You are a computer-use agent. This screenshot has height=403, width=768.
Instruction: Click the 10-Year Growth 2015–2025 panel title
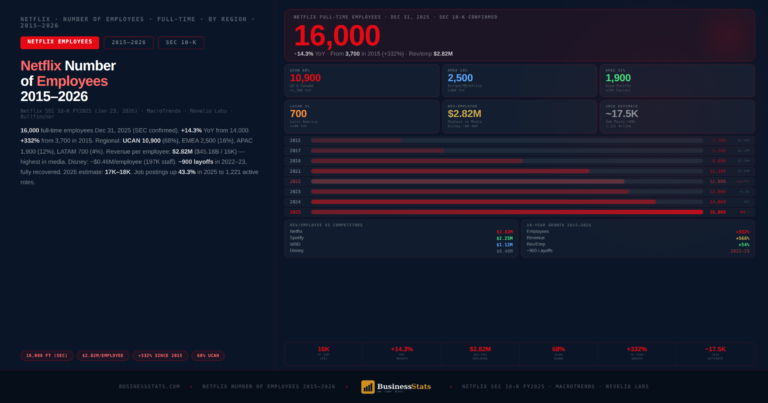pyautogui.click(x=559, y=225)
